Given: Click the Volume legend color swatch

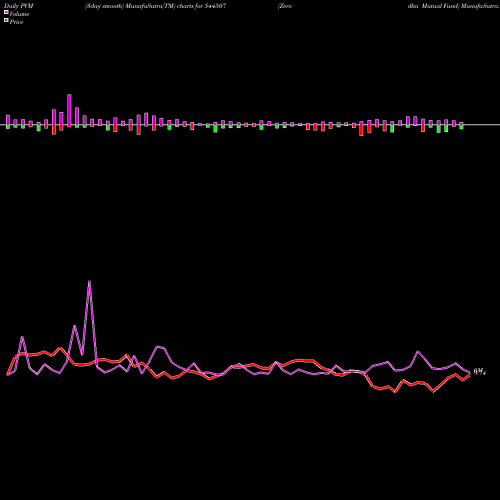Looking at the screenshot, I should (6, 12).
